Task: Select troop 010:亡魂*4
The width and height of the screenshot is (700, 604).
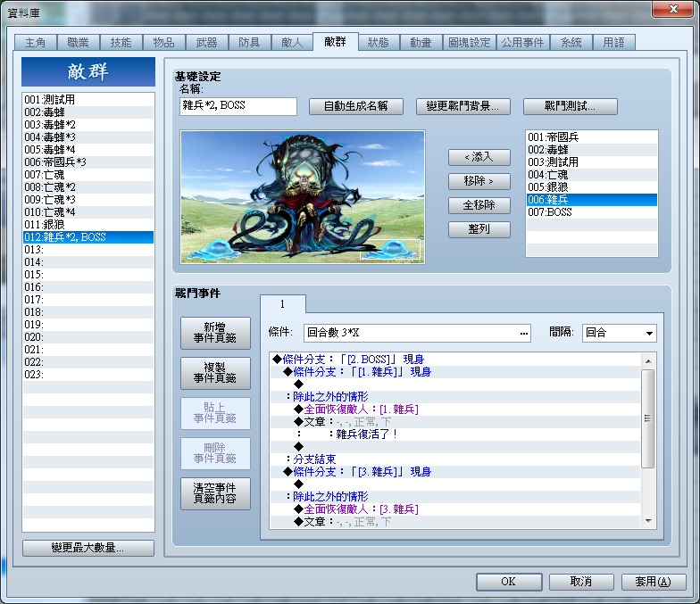Action: [87, 212]
